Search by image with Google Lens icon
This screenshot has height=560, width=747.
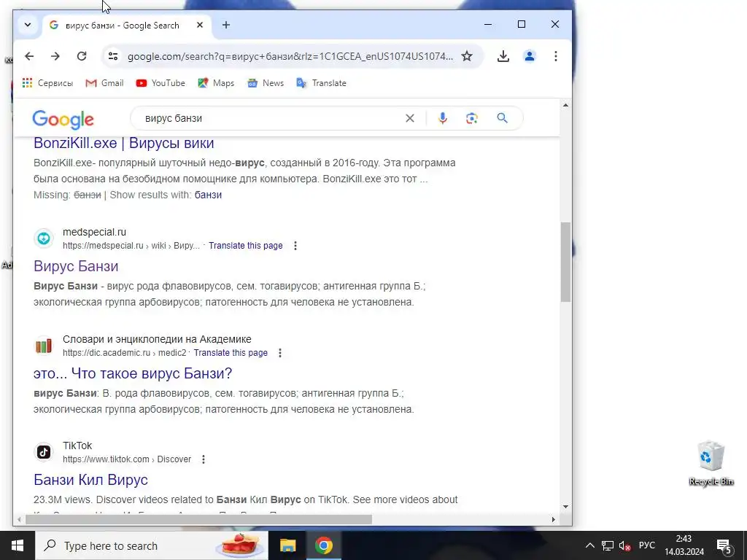point(472,118)
